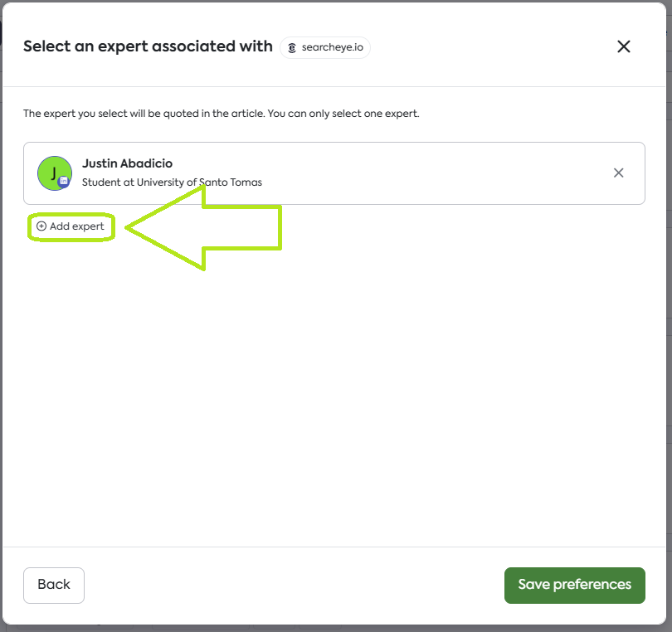Click the LinkedIn badge on the avatar

[x=64, y=182]
